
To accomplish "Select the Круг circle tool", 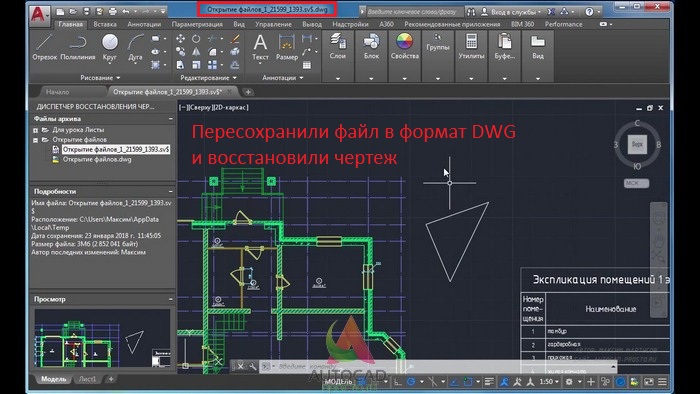I will (x=109, y=48).
